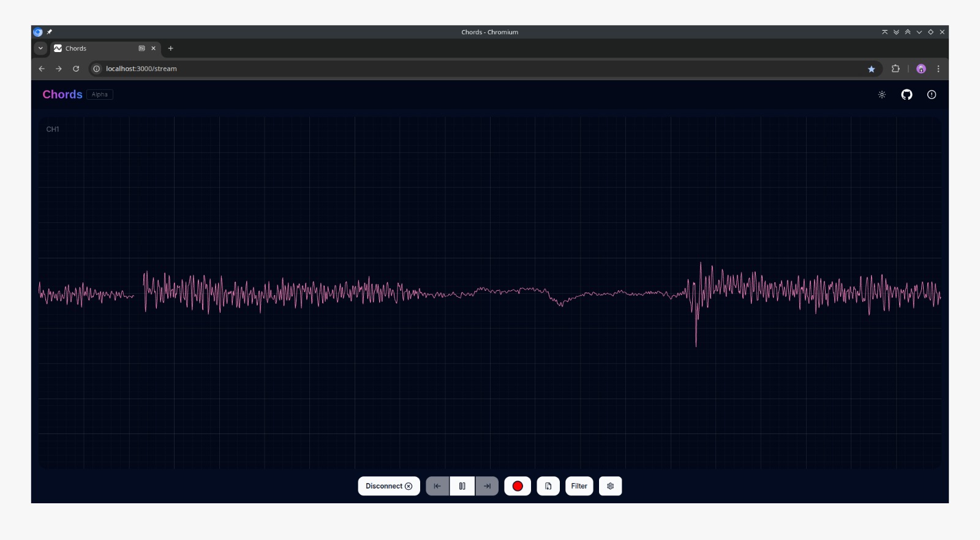The width and height of the screenshot is (980, 540).
Task: Open the GitHub repository icon
Action: click(x=907, y=94)
